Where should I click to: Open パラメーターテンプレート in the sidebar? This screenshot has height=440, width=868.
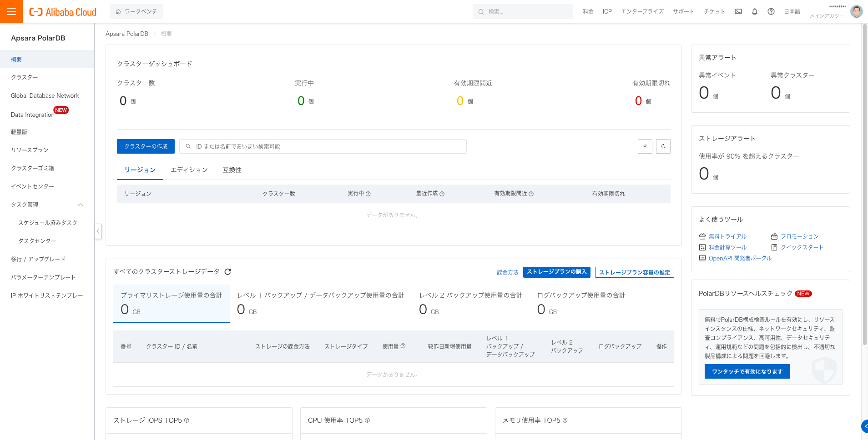coord(47,277)
